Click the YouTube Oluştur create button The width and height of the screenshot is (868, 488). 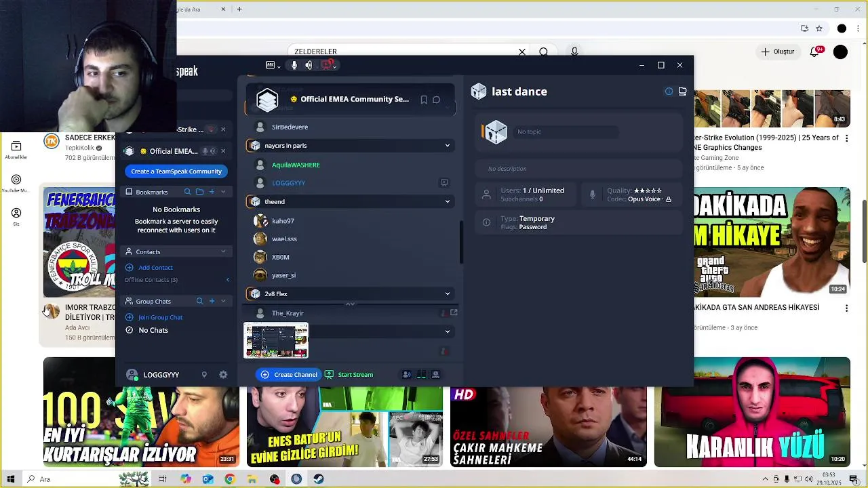pos(778,52)
